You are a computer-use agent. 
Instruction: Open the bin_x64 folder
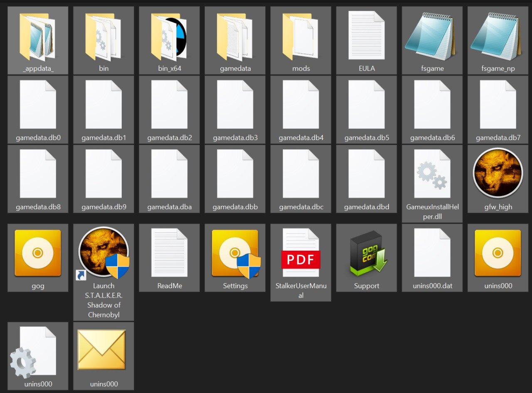point(169,40)
